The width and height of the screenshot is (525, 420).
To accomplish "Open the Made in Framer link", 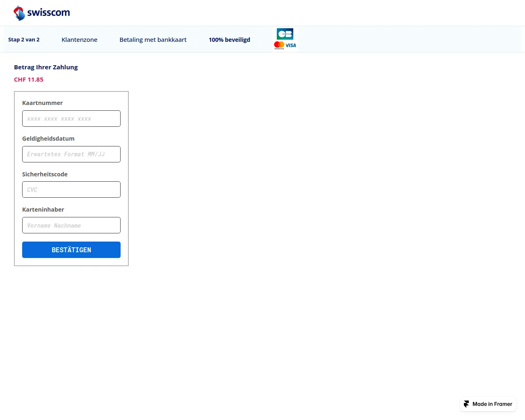I will pyautogui.click(x=488, y=404).
